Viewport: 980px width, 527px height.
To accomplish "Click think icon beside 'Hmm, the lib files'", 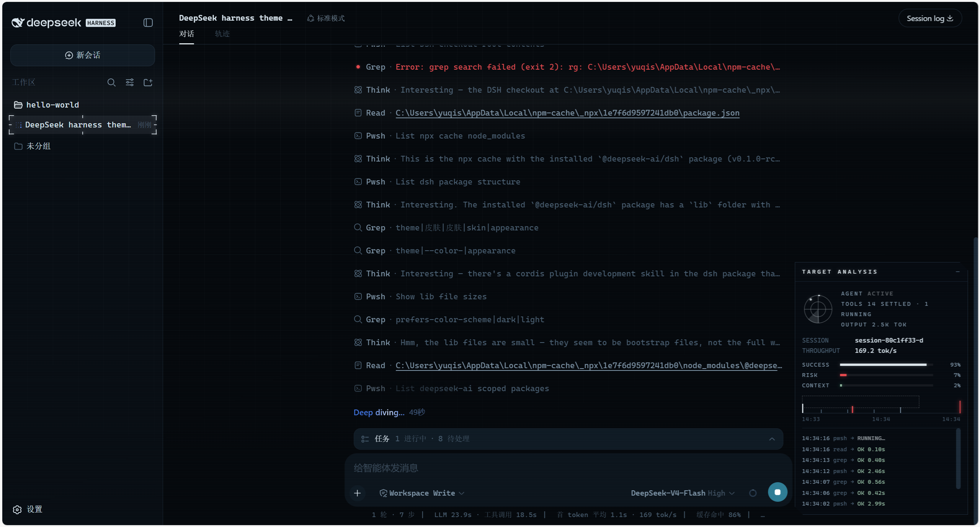I will pos(358,343).
